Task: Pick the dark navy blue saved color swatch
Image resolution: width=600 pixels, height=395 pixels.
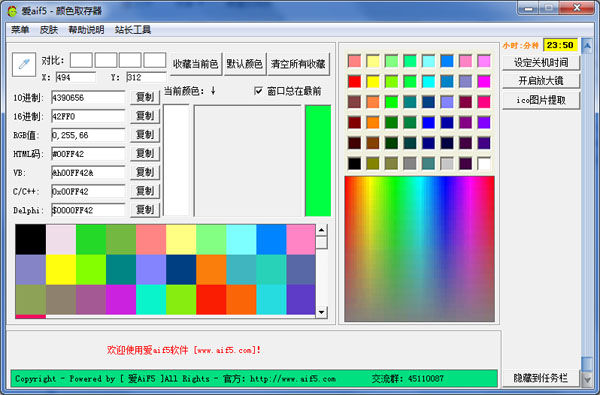Action: tap(181, 270)
